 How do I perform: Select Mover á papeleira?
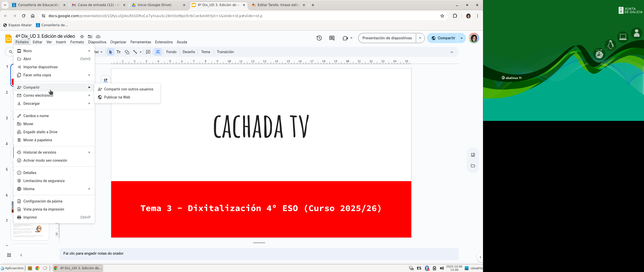[54, 140]
